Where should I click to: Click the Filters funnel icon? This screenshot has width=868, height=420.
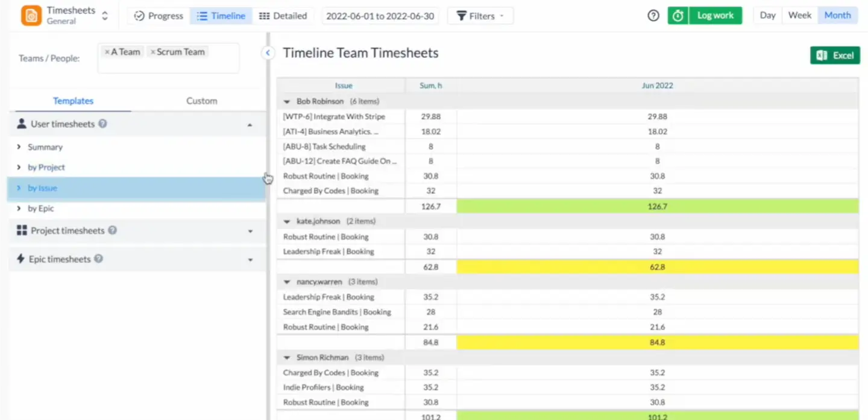pos(462,16)
